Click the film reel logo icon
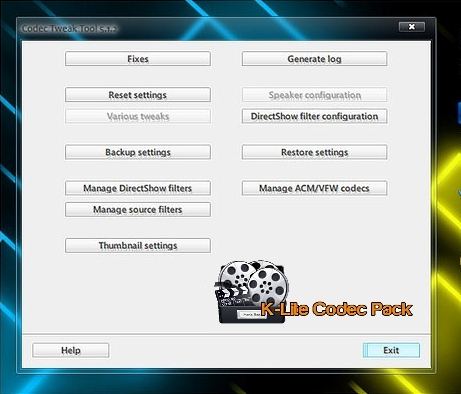This screenshot has height=394, width=461. [x=253, y=283]
